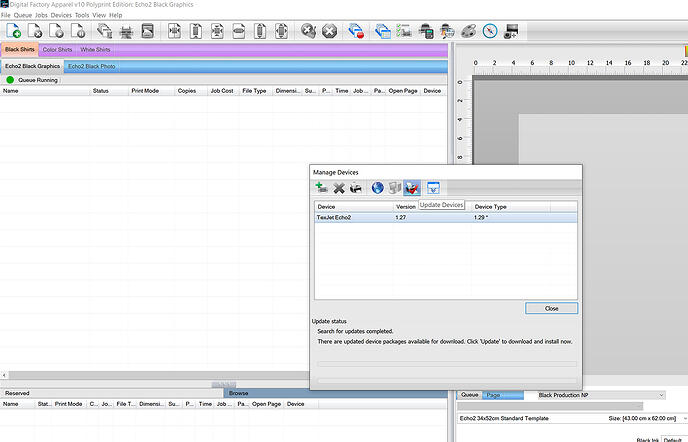Viewport: 688px width, 442px height.
Task: Click the add job icon with green plus
Action: tap(14, 31)
